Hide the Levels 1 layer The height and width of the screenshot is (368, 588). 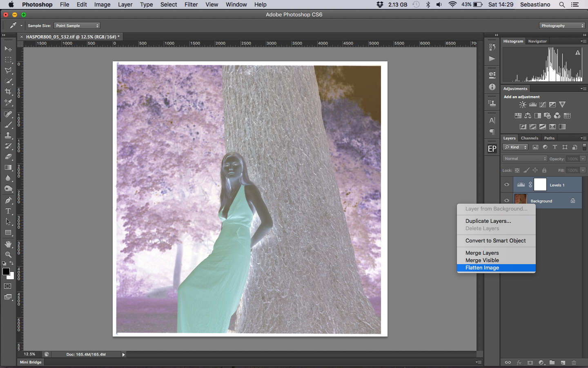point(507,185)
